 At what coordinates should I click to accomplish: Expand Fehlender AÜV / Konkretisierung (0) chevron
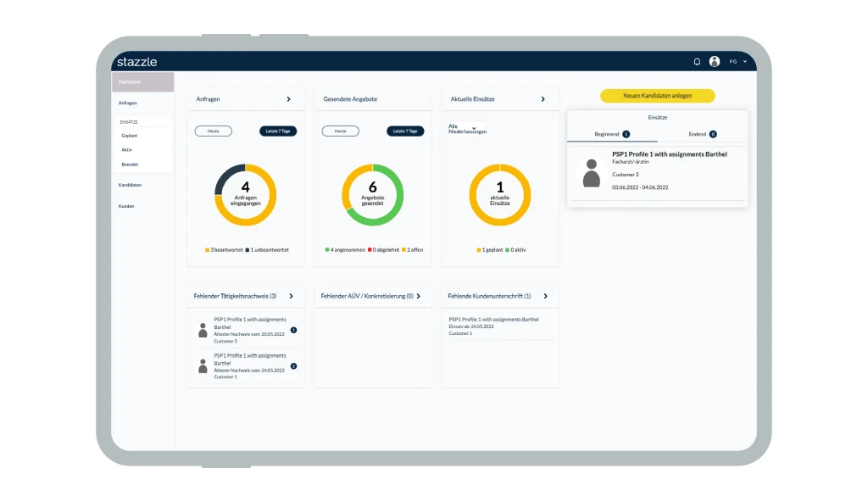pos(419,297)
